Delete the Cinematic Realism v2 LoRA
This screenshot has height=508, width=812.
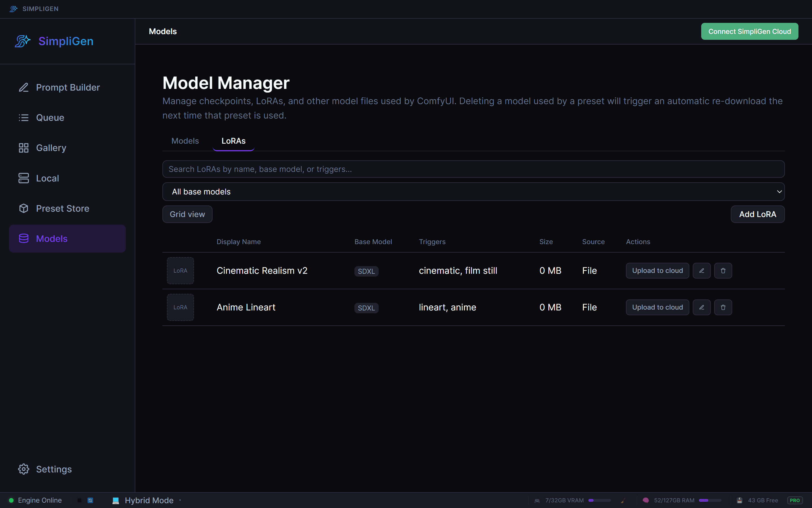(x=723, y=270)
